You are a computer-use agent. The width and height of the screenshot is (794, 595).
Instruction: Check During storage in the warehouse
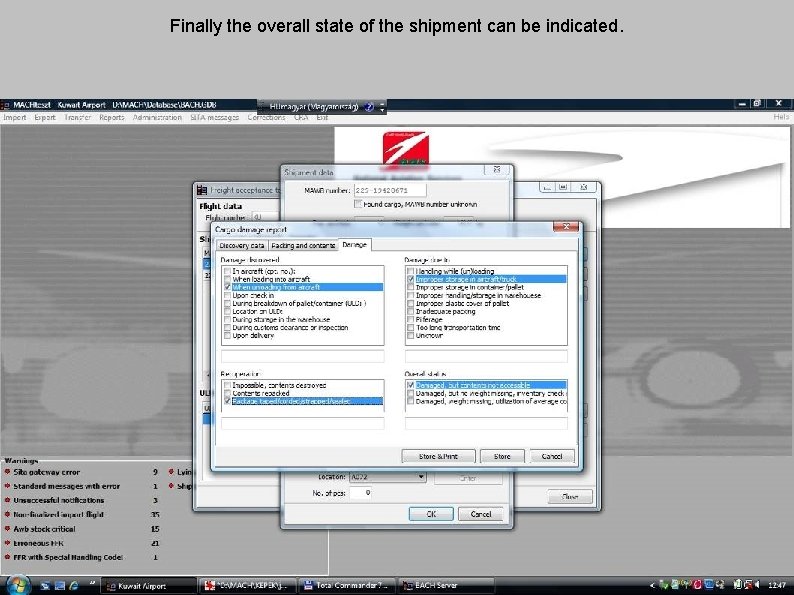[227, 320]
